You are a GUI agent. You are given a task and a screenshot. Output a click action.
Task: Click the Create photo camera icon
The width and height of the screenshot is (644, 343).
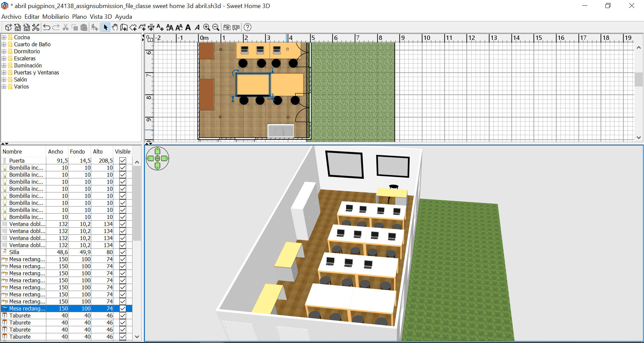click(x=227, y=27)
